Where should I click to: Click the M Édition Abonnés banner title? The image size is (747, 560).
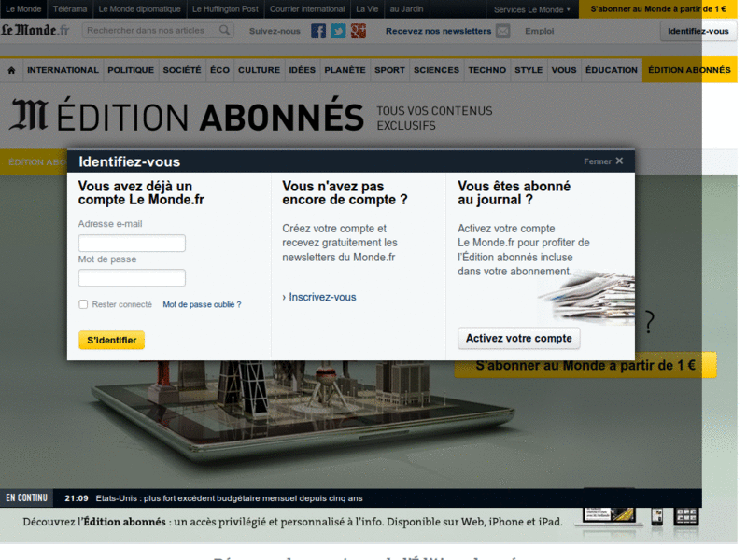coord(187,115)
